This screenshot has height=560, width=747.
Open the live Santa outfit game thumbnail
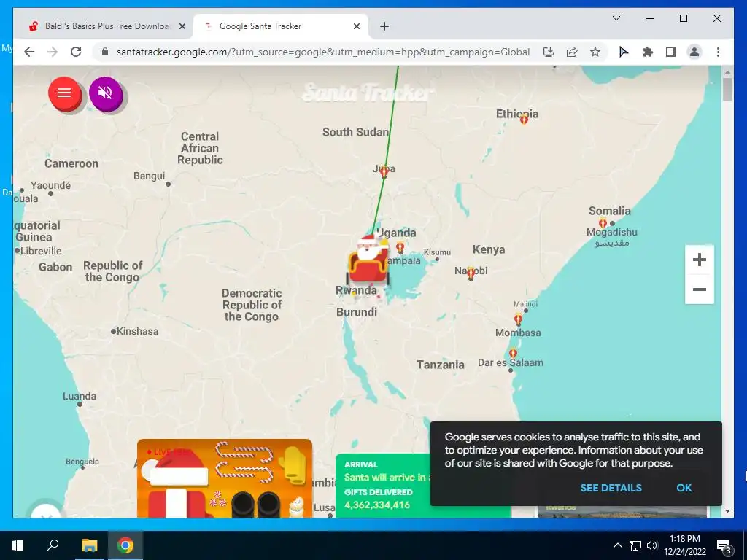[x=225, y=478]
